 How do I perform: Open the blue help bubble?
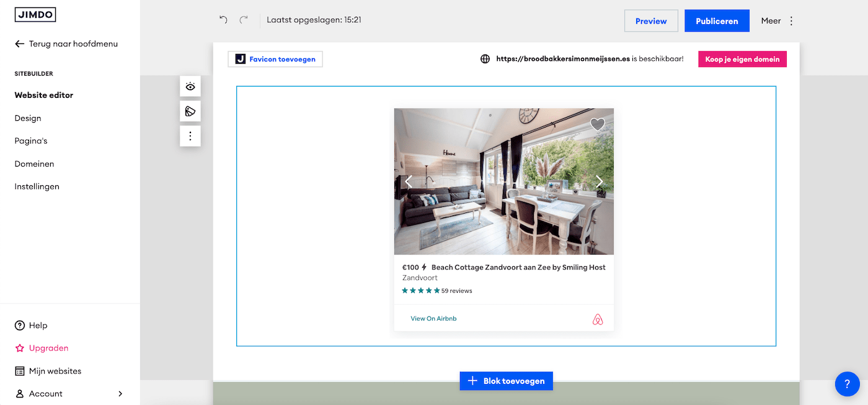coord(848,384)
